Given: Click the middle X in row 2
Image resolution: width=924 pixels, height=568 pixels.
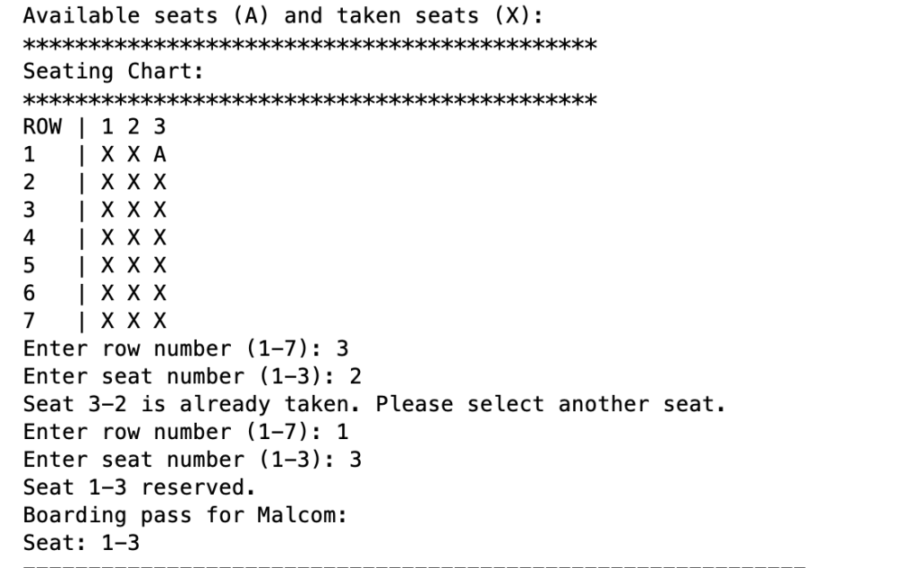Looking at the screenshot, I should pos(134,182).
